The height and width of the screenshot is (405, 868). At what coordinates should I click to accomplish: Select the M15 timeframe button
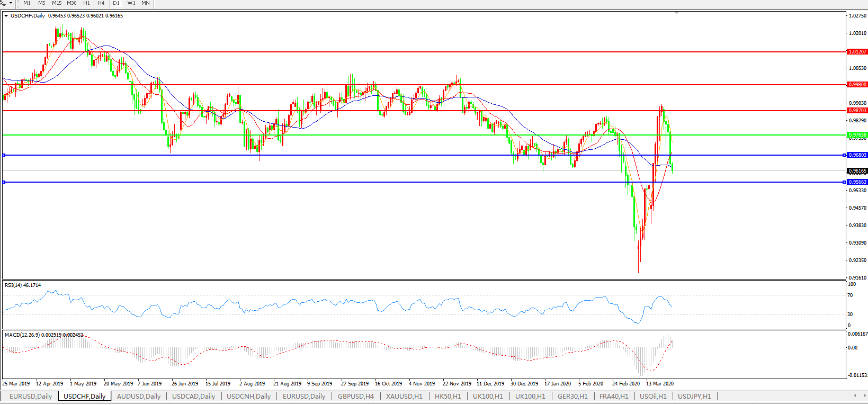click(x=57, y=3)
